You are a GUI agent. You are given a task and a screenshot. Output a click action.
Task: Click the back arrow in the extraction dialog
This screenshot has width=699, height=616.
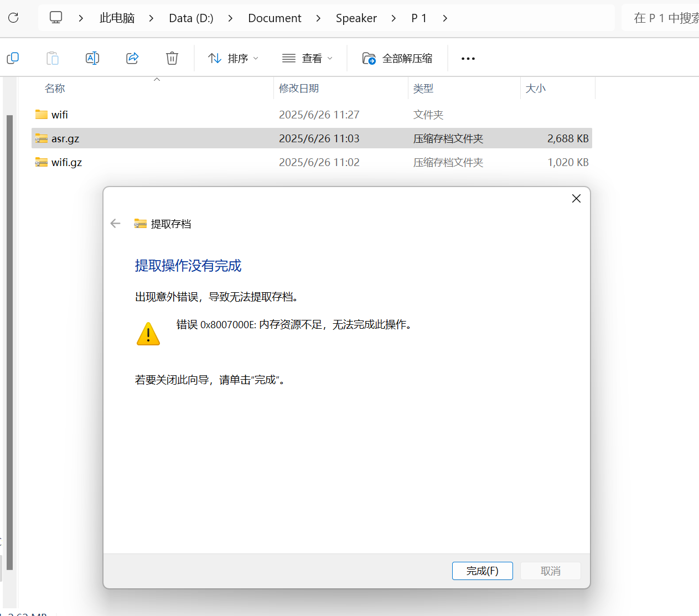pyautogui.click(x=115, y=223)
